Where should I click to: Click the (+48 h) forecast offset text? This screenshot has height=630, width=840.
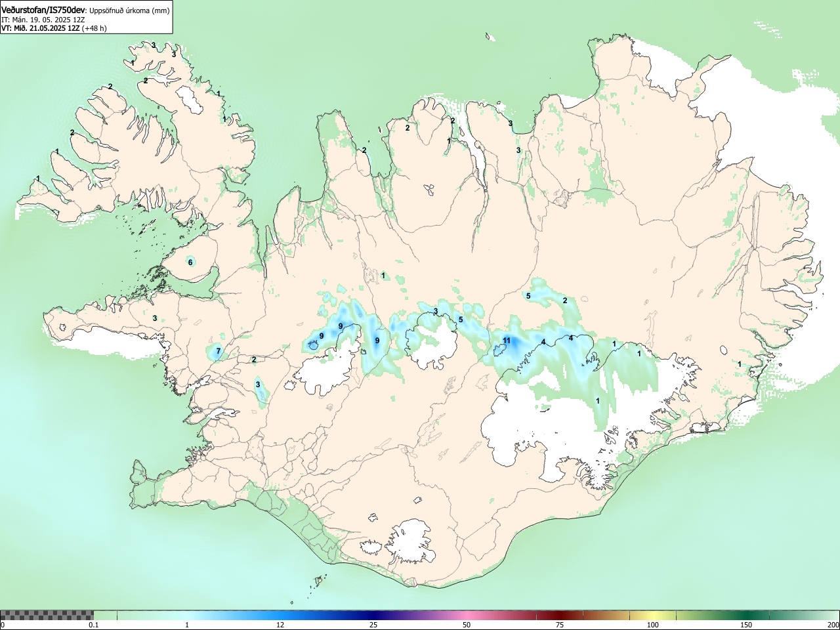94,28
